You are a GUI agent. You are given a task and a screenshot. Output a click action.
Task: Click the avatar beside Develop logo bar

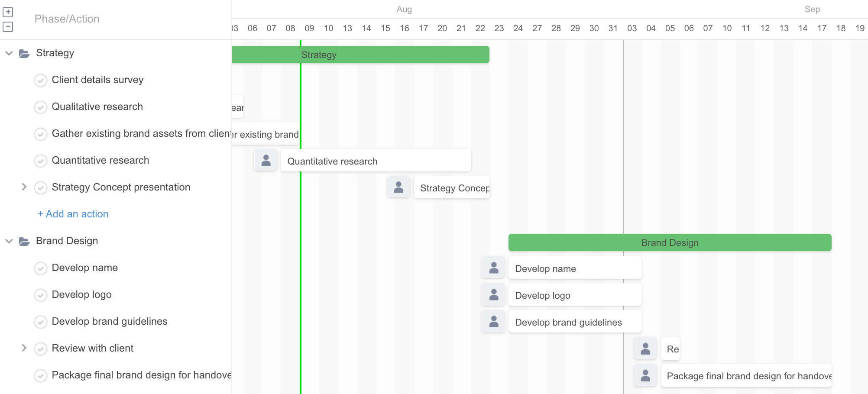tap(493, 294)
